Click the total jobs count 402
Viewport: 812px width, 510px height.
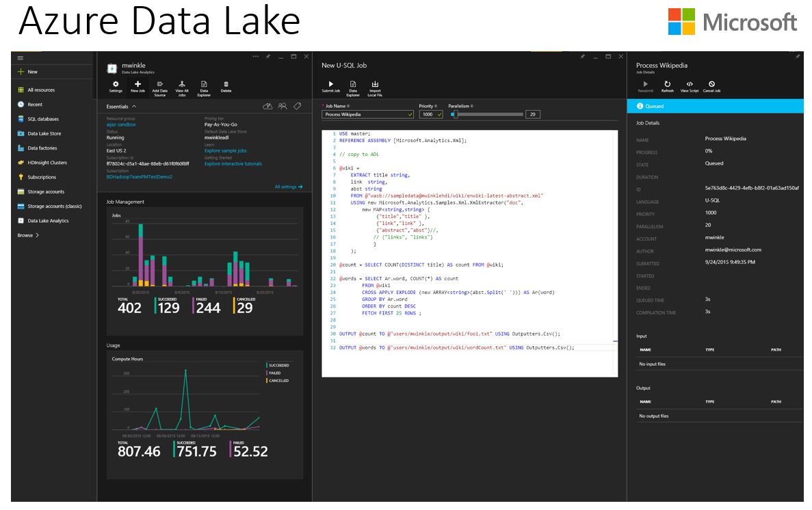click(x=129, y=308)
